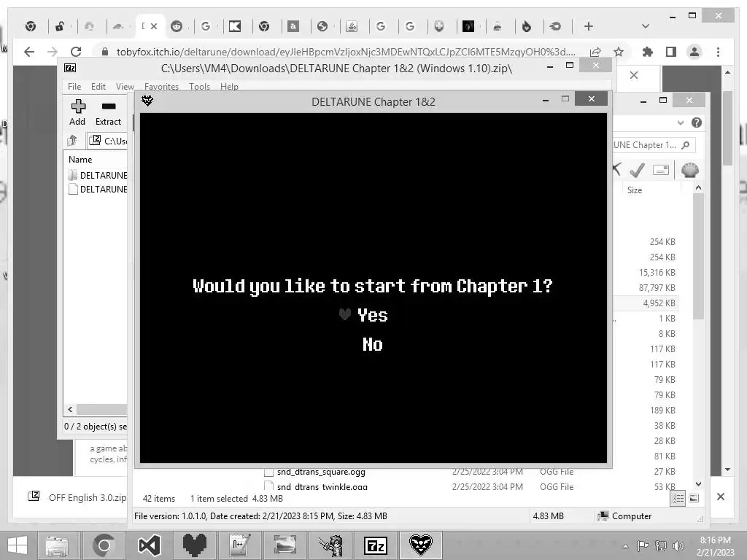Click the Chrome page scrollbar up arrow
747x560 pixels.
coord(727,72)
